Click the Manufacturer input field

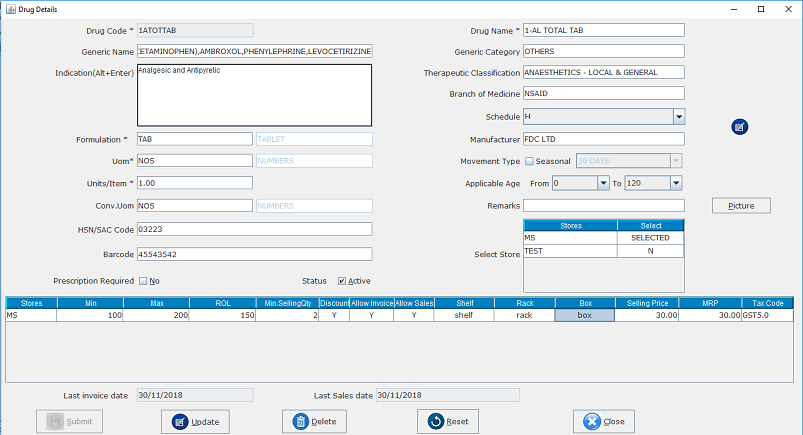click(603, 139)
